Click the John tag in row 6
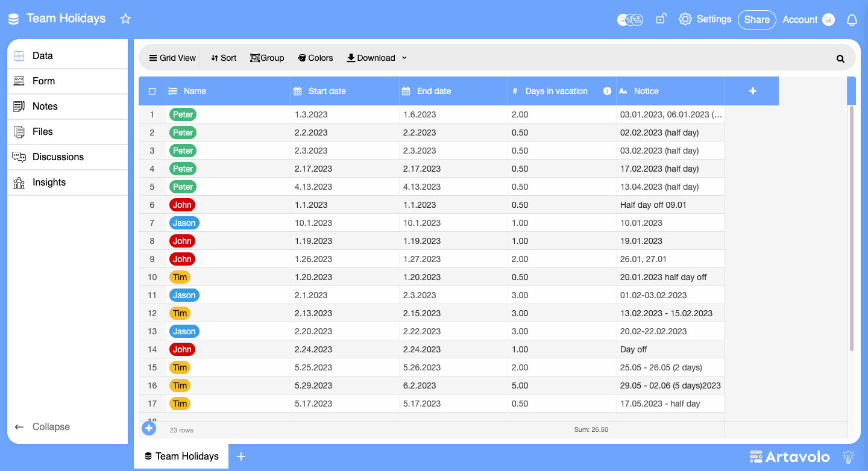The width and height of the screenshot is (868, 471). 182,205
